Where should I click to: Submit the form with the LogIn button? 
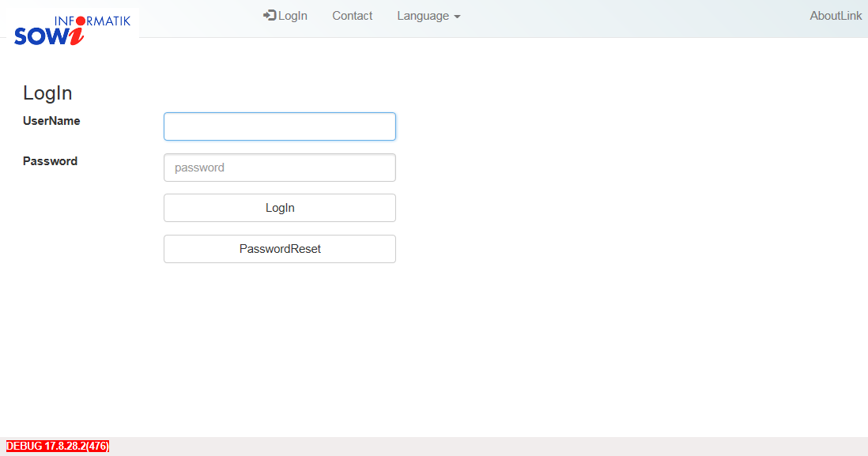tap(280, 208)
